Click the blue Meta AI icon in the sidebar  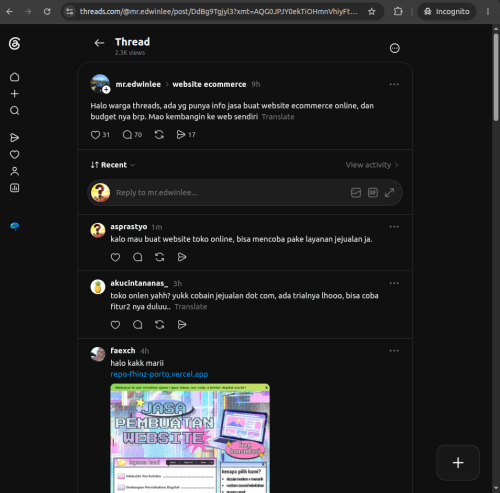[14, 226]
